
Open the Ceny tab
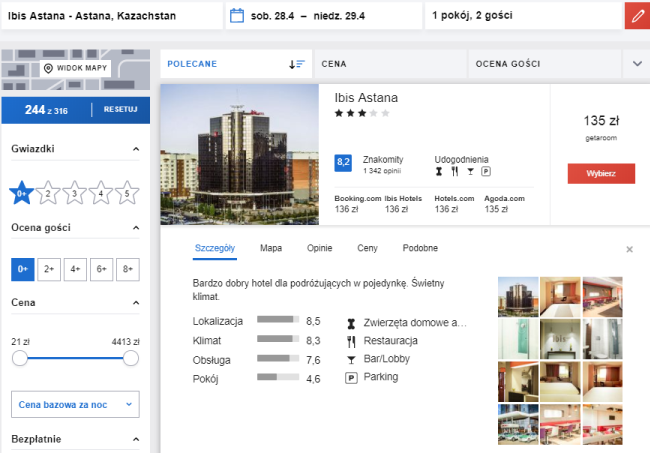(367, 248)
